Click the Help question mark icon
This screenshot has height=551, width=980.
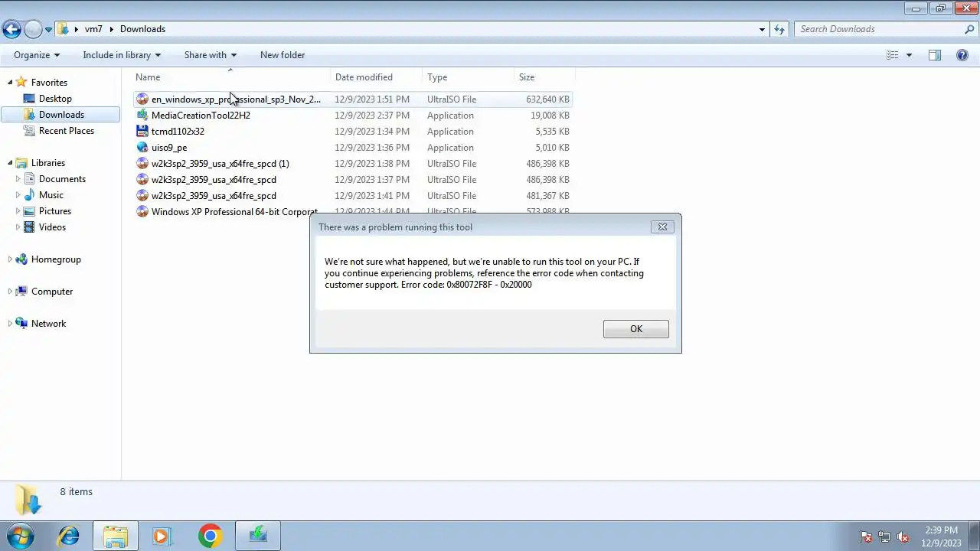pyautogui.click(x=962, y=55)
